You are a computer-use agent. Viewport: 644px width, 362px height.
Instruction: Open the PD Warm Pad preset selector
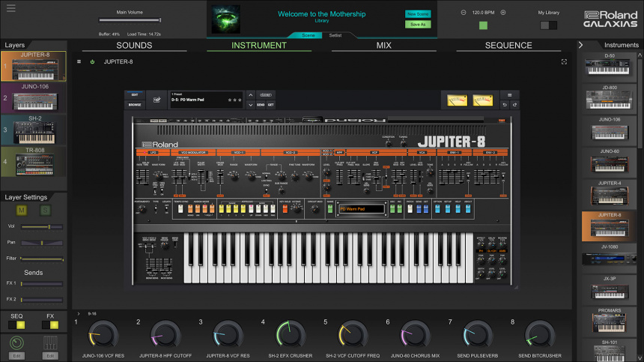pos(205,100)
